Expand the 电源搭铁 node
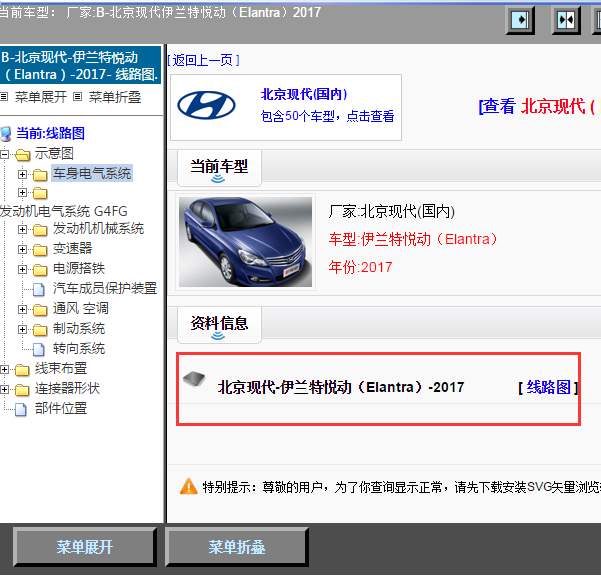601x578 pixels. 22,269
